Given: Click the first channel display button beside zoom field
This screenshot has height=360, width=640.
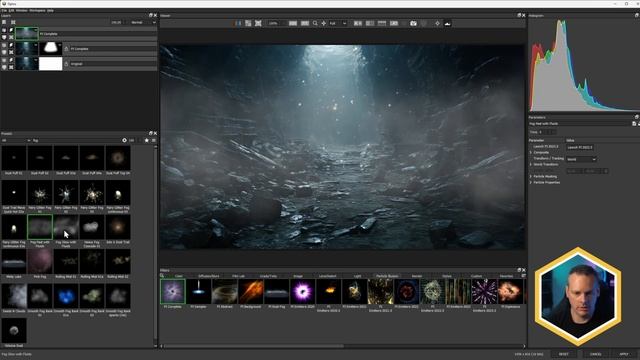Looking at the screenshot, I should (x=293, y=23).
